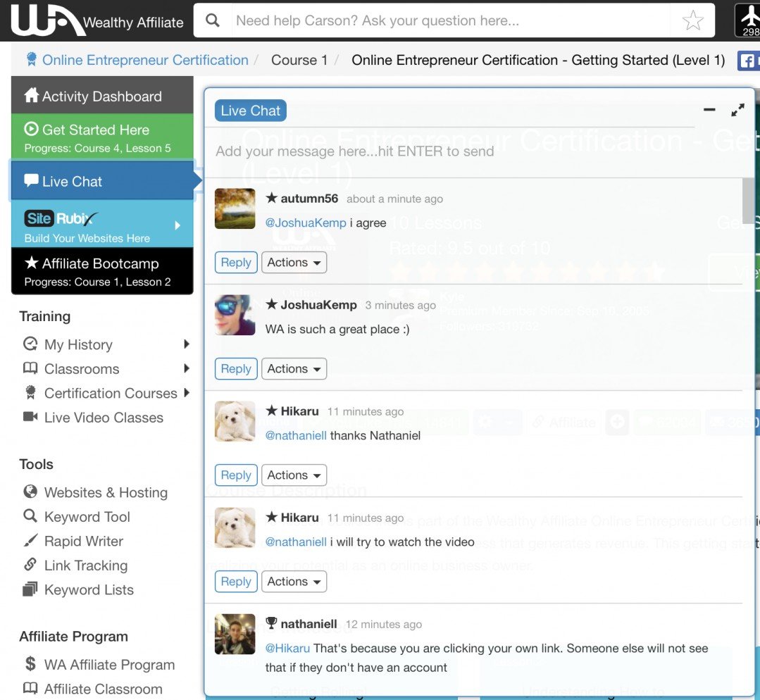
Task: Click the Affiliate Bootcamp star icon
Action: 32,262
